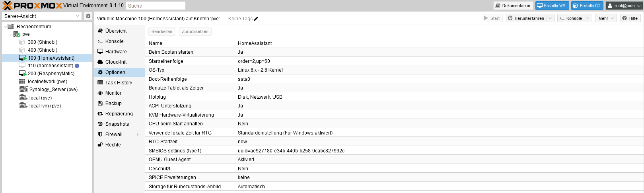Edit tags with the pencil icon

tap(256, 19)
